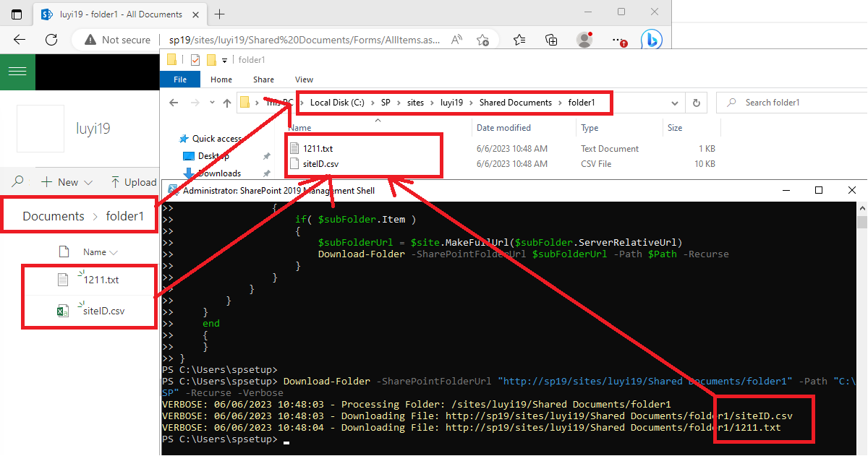
Task: Click the Not secure site indicator
Action: coord(117,40)
